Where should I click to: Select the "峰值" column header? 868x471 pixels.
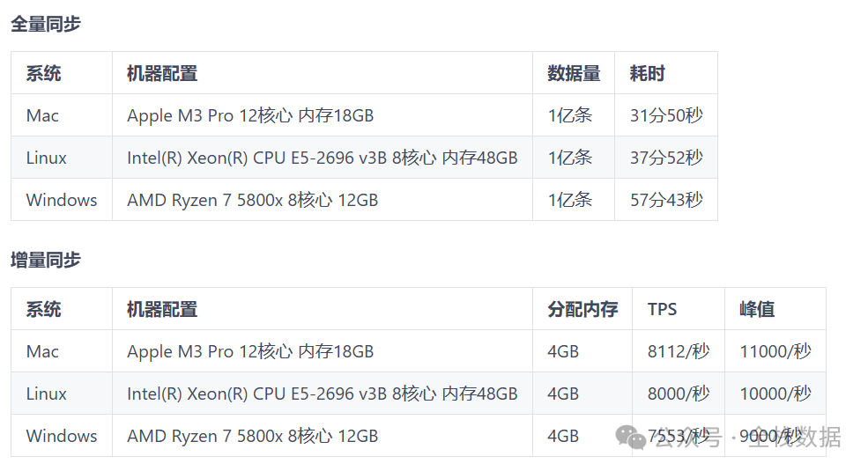[x=757, y=310]
